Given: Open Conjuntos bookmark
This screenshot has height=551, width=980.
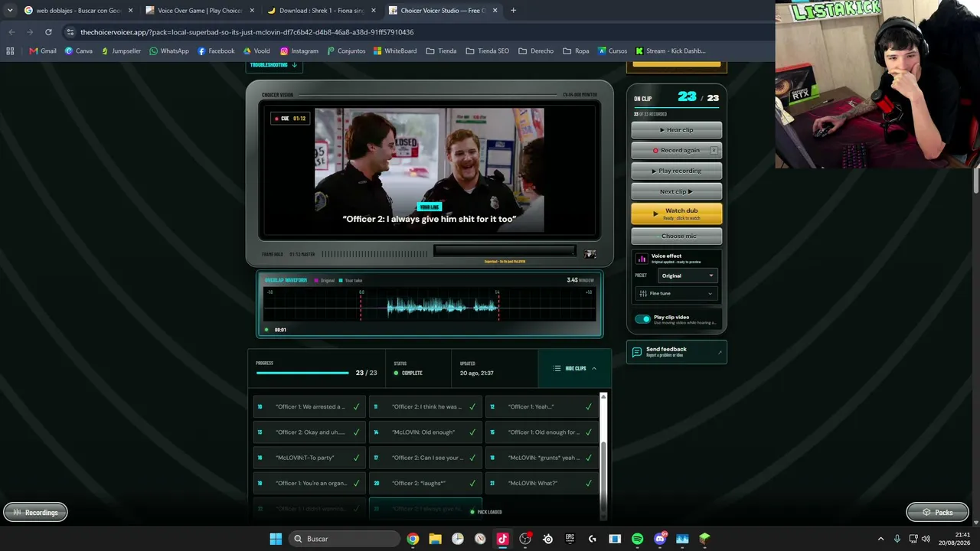Looking at the screenshot, I should (x=346, y=51).
